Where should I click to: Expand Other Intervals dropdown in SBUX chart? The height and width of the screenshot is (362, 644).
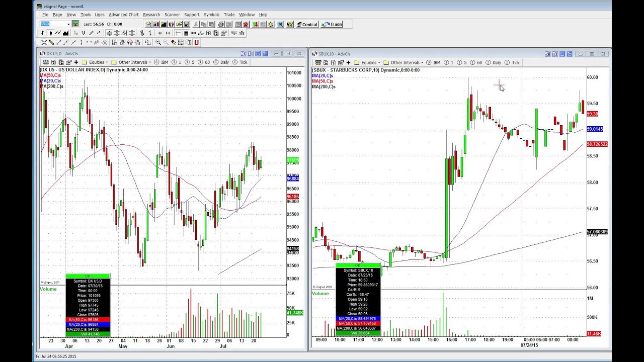(422, 63)
